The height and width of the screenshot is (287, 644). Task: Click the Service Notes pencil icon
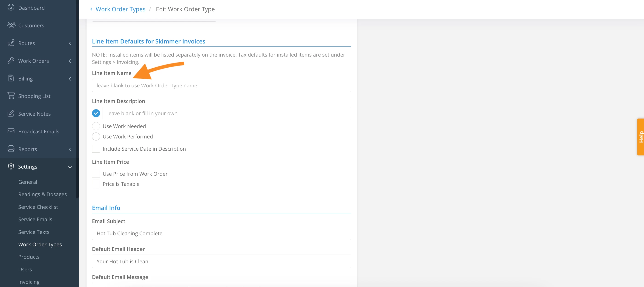(x=11, y=114)
